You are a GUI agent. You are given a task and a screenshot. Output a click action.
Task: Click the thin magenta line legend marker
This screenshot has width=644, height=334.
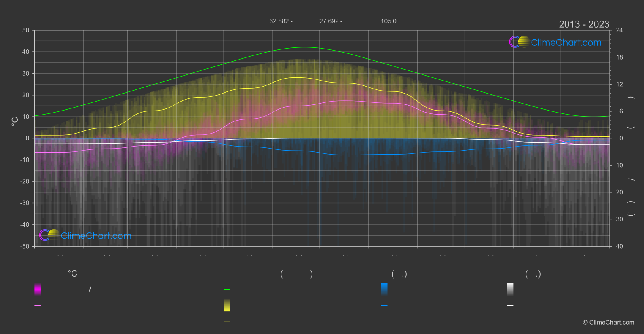[38, 306]
